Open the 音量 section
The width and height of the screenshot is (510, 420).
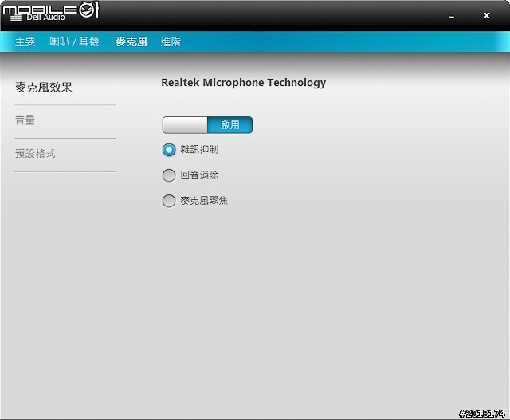[25, 120]
